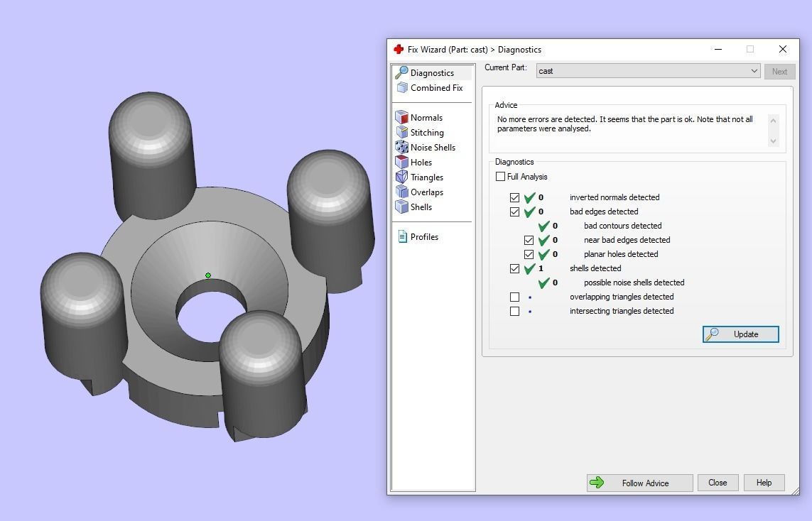The height and width of the screenshot is (521, 812).
Task: Click 'possible noise shells detected' text
Action: [634, 283]
